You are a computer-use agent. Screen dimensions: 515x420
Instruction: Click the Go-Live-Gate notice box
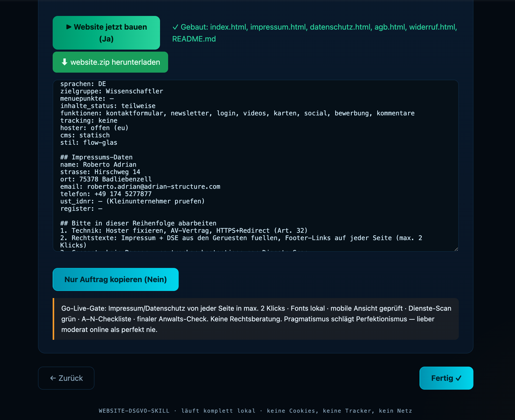tap(256, 319)
